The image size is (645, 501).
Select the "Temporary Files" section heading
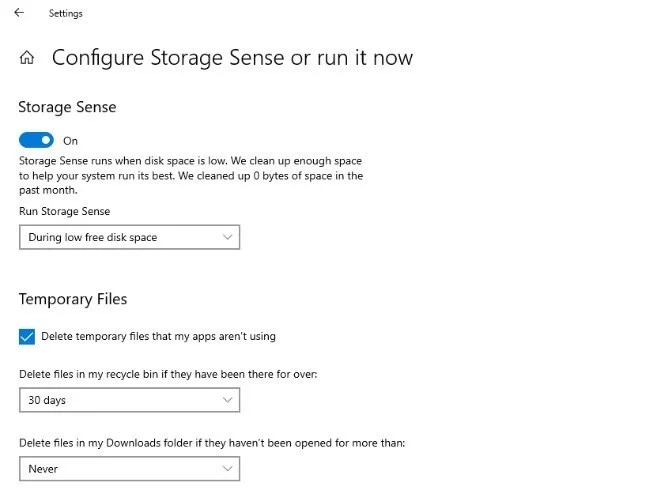point(73,298)
